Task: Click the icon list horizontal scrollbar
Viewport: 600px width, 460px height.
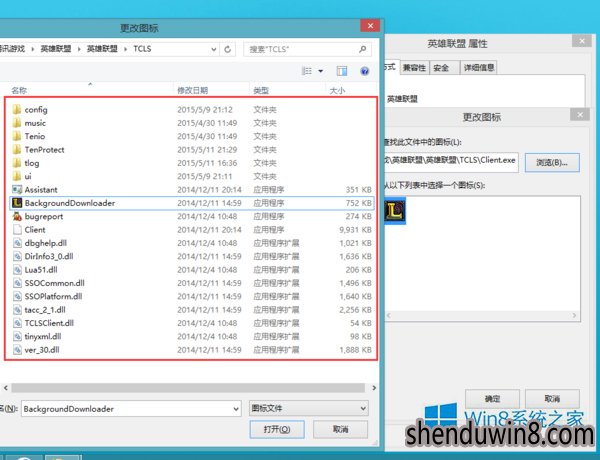Action: click(x=481, y=316)
